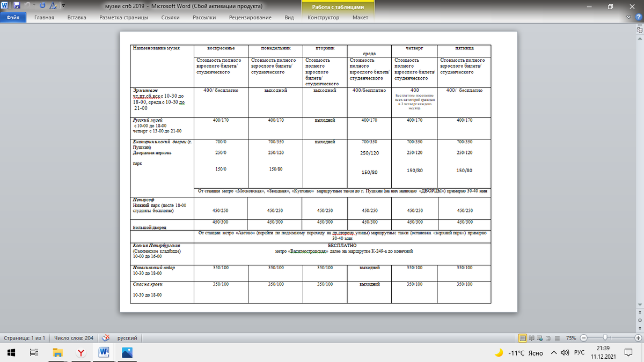Click the Эрмитаж museum name cell
The width and height of the screenshot is (644, 362).
162,101
